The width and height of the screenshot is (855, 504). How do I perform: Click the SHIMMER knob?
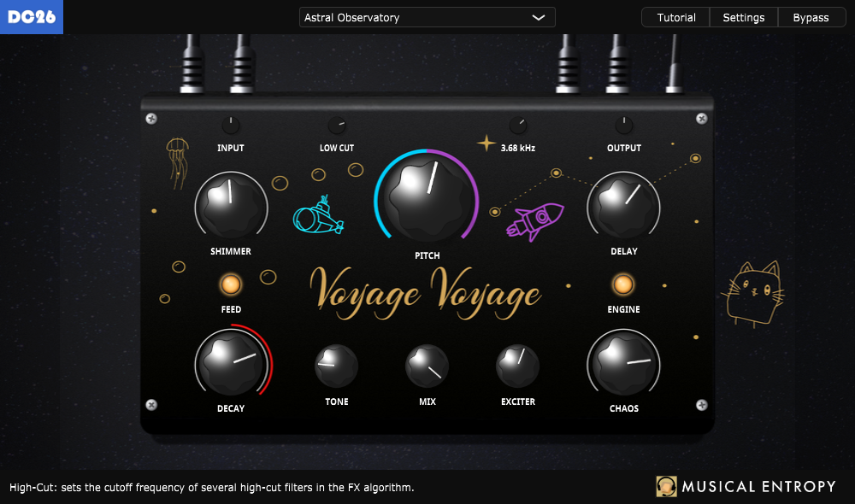point(231,205)
